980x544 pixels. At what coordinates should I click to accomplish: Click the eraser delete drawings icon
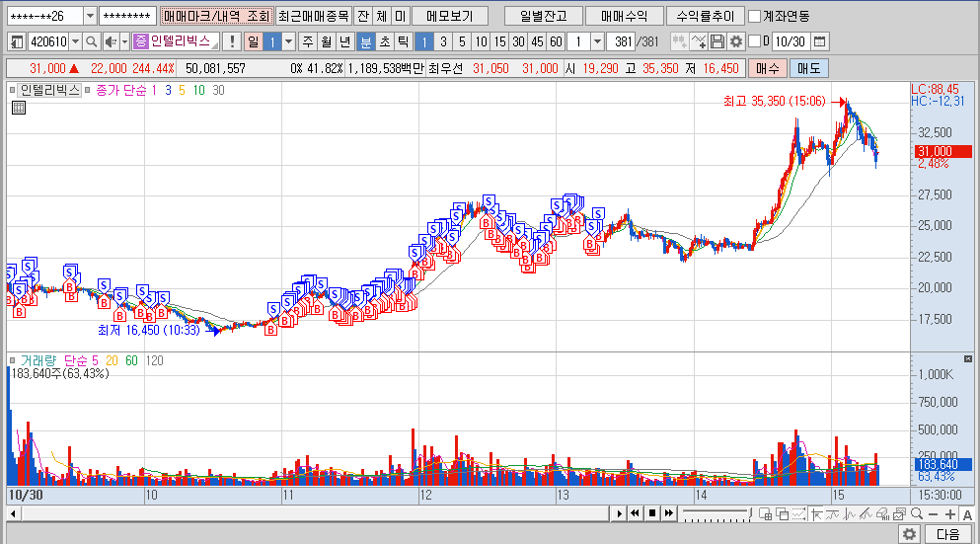click(882, 514)
